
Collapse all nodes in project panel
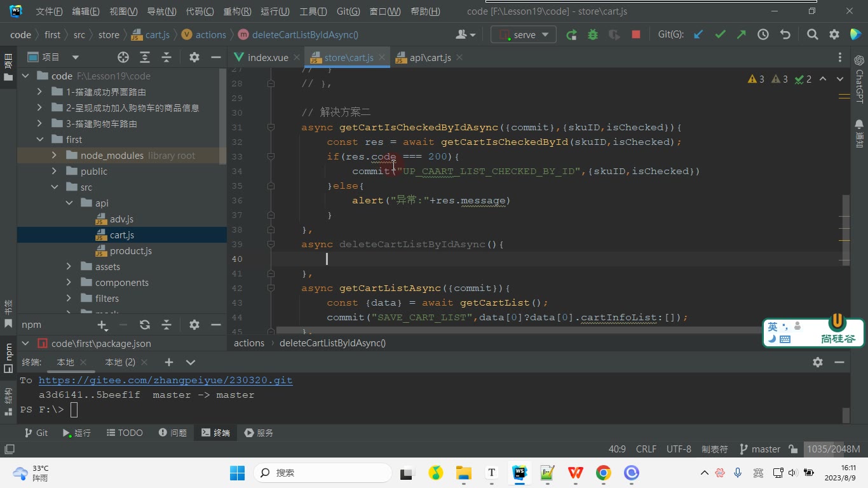coord(166,57)
